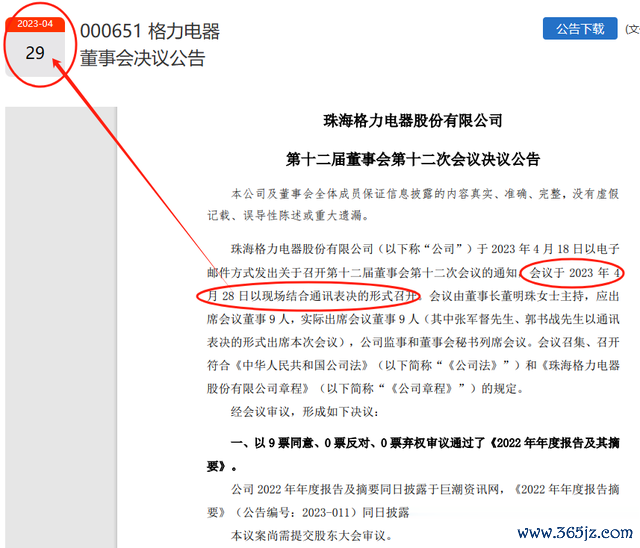
Task: Click the orange 2023-04 month header
Action: tap(35, 24)
